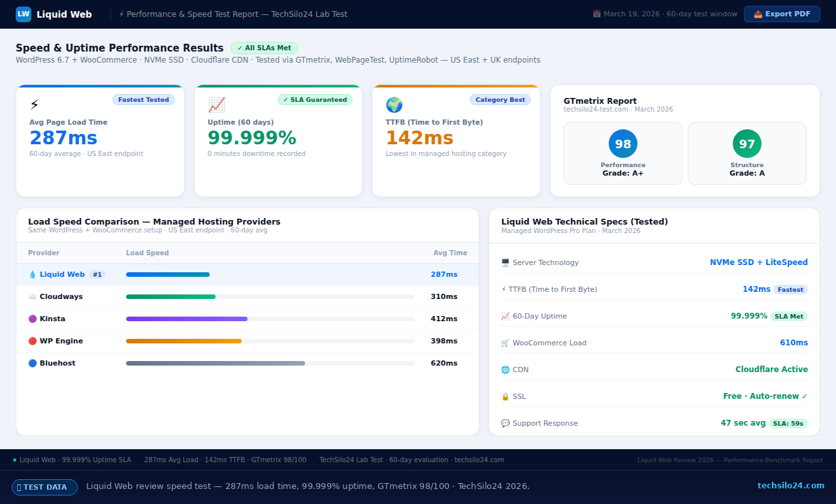Viewport: 836px width, 504px height.
Task: Toggle the Fastest badge next to TTFB spec
Action: pos(789,289)
